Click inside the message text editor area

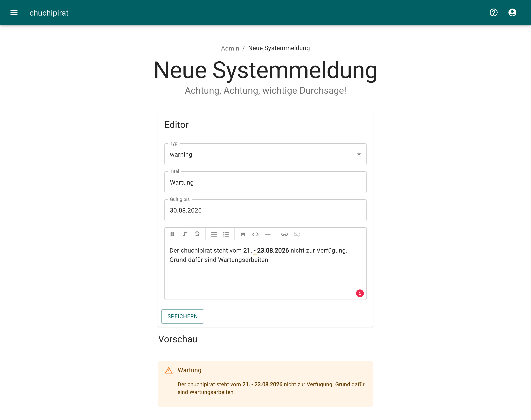[x=265, y=270]
